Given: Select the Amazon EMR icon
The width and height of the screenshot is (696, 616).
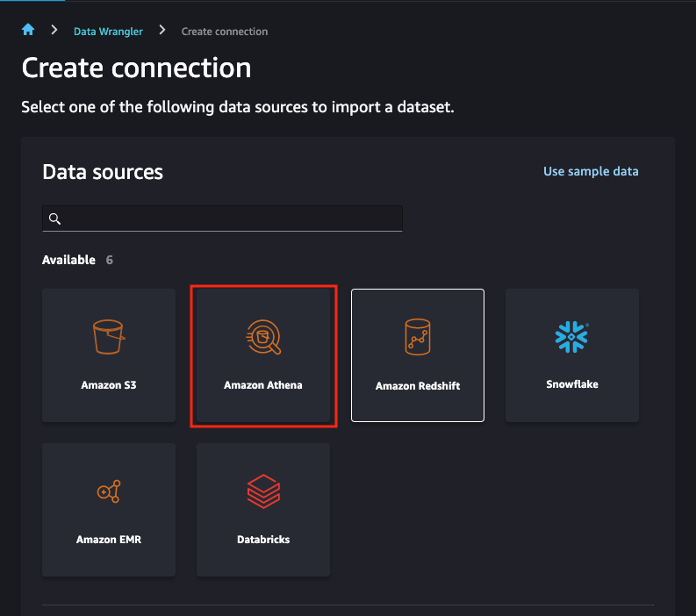Looking at the screenshot, I should coord(109,491).
